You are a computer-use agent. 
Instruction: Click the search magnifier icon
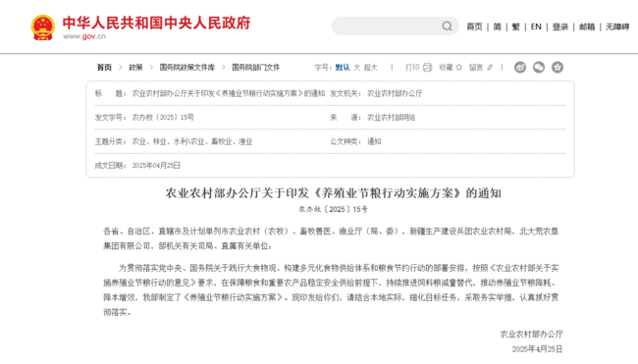(x=447, y=26)
